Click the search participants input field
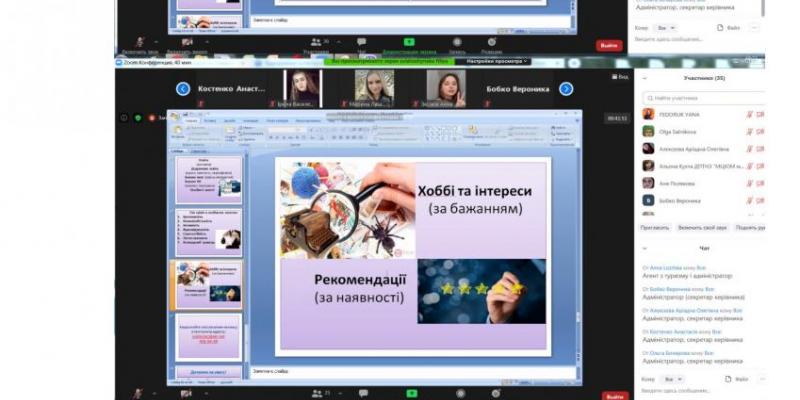This screenshot has width=800, height=400. 705,98
